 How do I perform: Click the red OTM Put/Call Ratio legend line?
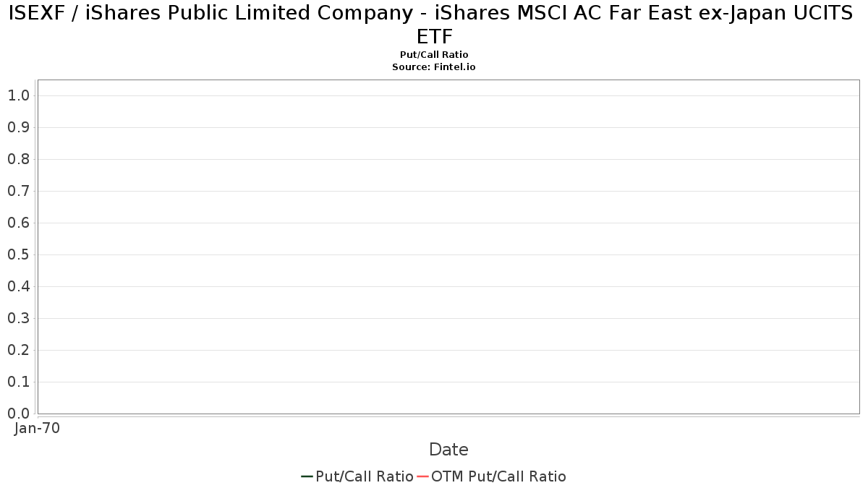pyautogui.click(x=422, y=476)
